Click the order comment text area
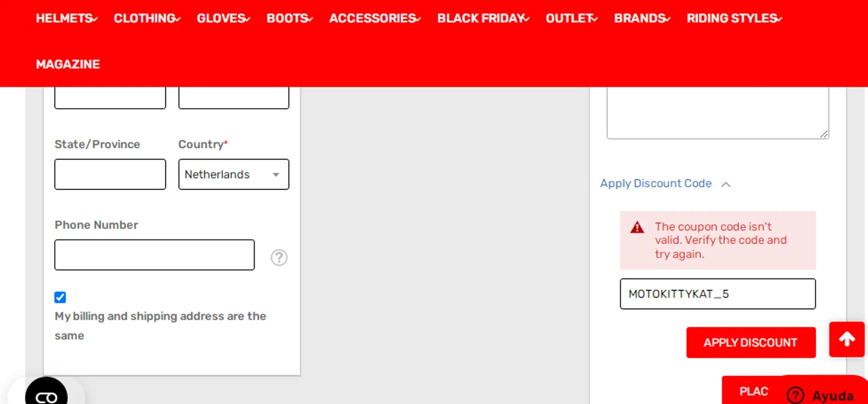 click(x=718, y=113)
